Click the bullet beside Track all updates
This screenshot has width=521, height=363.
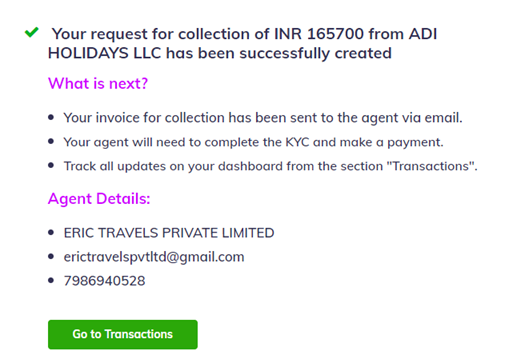pos(51,165)
